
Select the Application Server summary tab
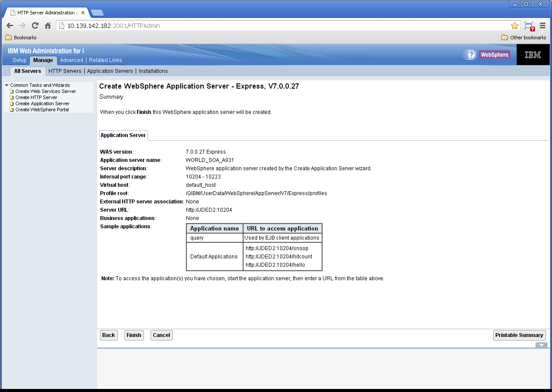[x=123, y=135]
